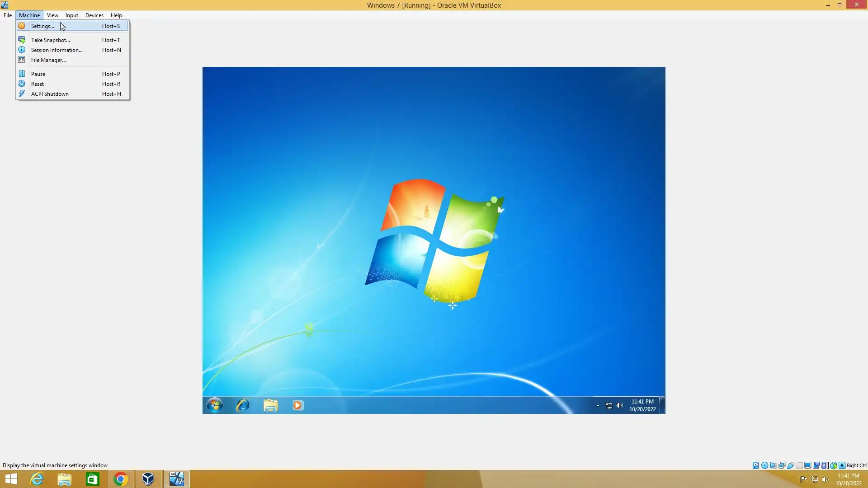Screen dimensions: 868x488
Task: Click the display status bar icon
Action: (807, 465)
